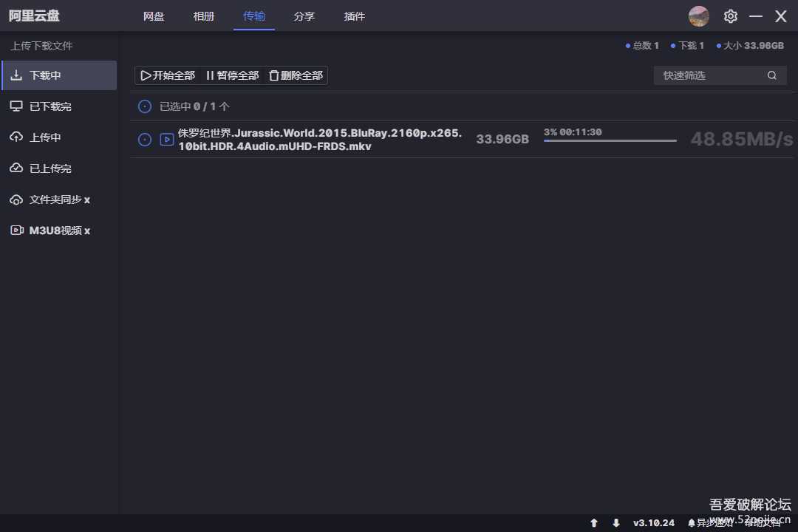View 已上传完 in the sidebar
798x532 pixels.
[60, 168]
